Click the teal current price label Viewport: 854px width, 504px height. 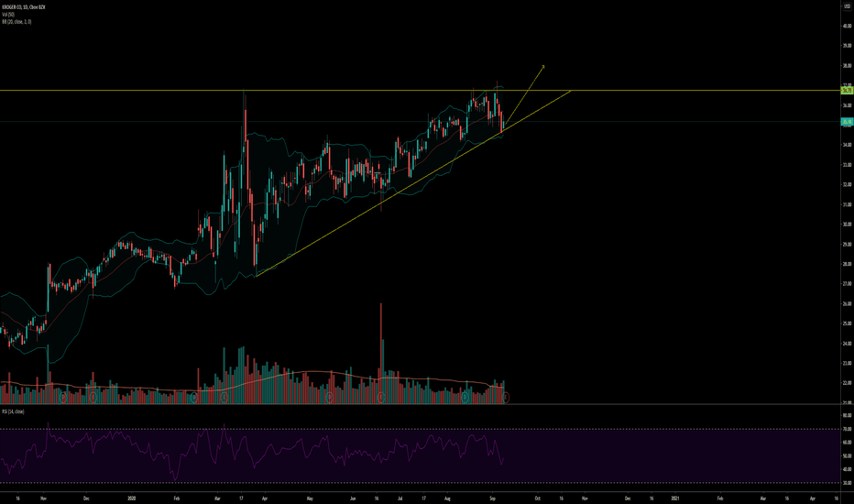(x=847, y=122)
